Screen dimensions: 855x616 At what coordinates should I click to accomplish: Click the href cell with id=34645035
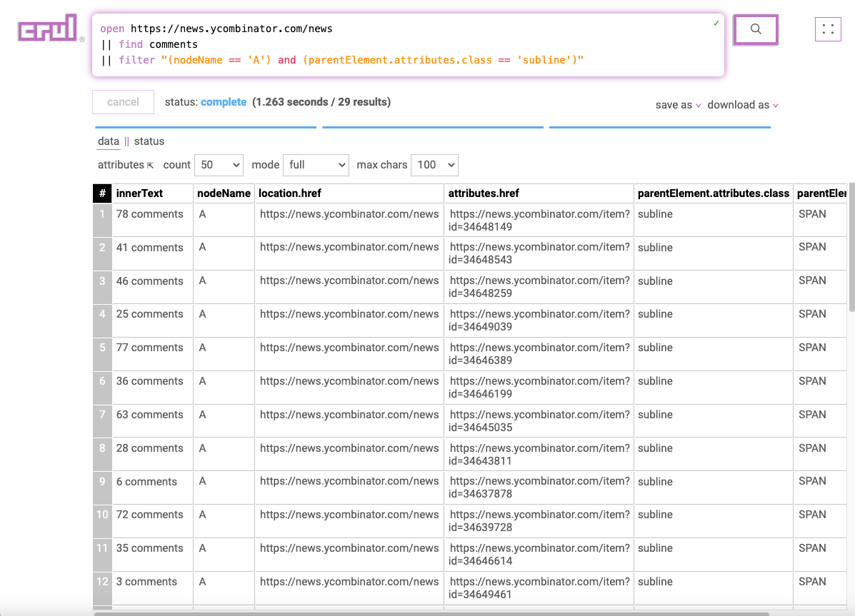pyautogui.click(x=539, y=421)
